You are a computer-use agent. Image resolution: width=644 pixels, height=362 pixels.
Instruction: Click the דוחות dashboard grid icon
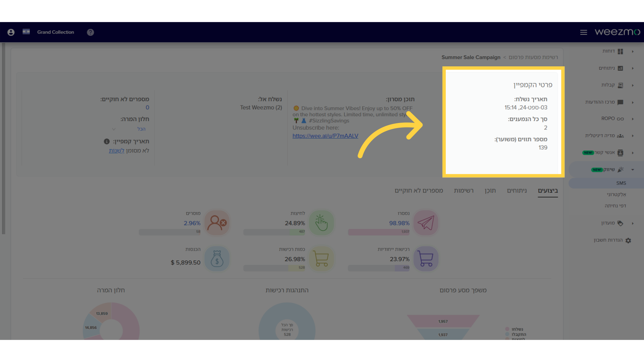(621, 51)
